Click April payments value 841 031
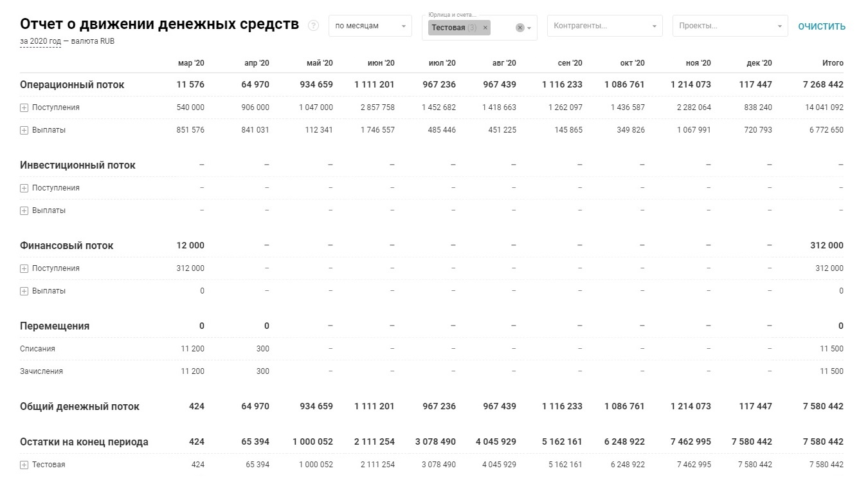The height and width of the screenshot is (502, 868). [x=255, y=130]
